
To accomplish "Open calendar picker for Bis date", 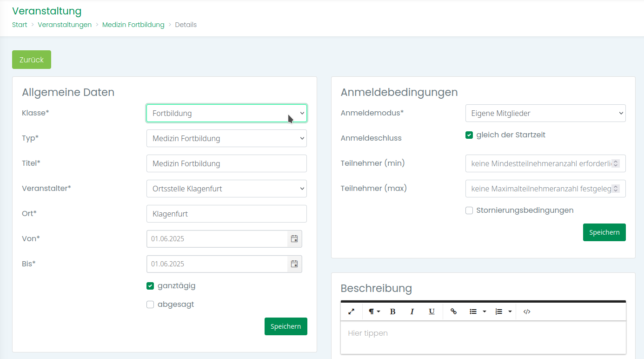I will pyautogui.click(x=294, y=264).
